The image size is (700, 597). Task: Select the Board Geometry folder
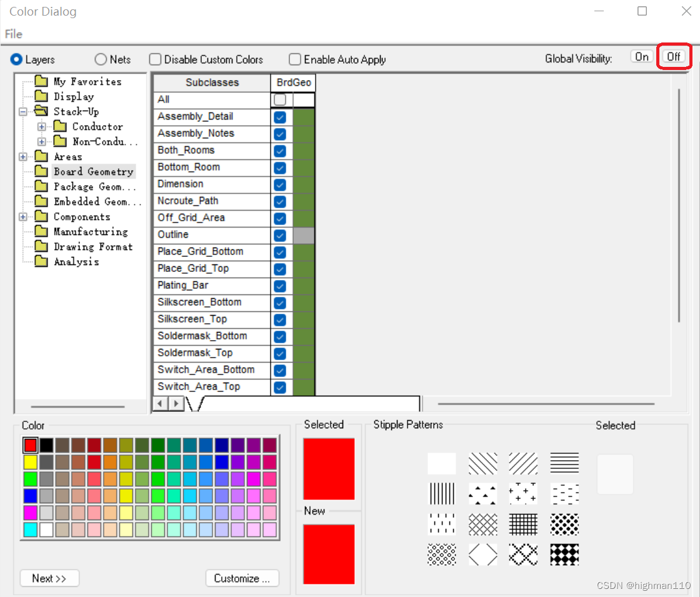coord(84,171)
